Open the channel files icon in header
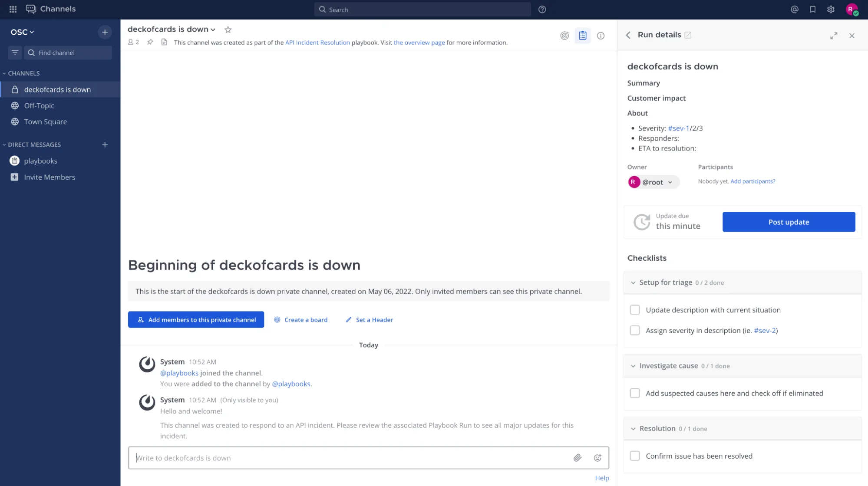Image resolution: width=868 pixels, height=486 pixels. pos(164,42)
